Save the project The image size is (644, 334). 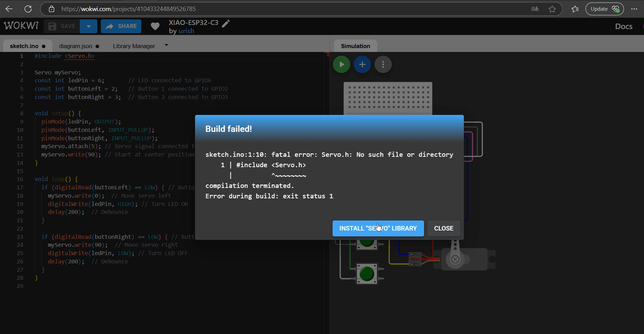point(62,26)
